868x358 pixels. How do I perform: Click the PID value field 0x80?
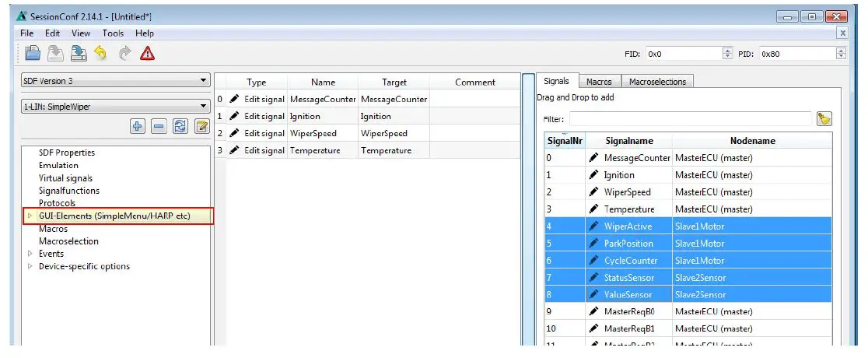(797, 54)
